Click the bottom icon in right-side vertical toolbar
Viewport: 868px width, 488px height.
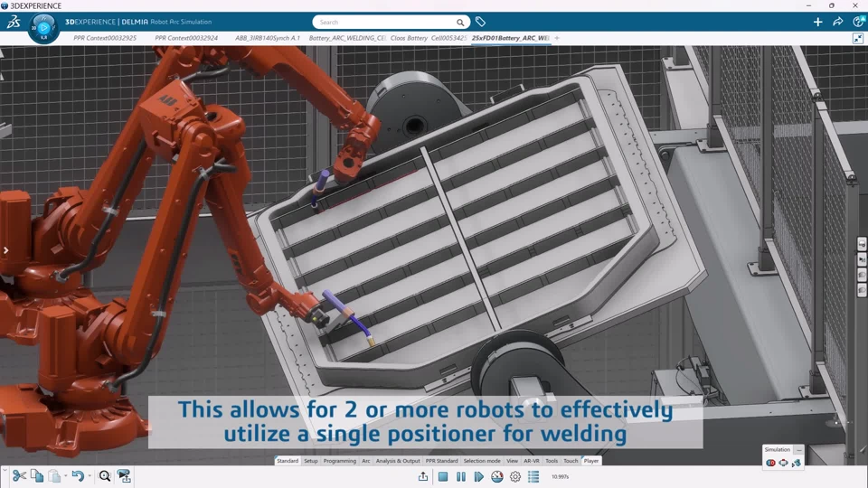coord(862,290)
